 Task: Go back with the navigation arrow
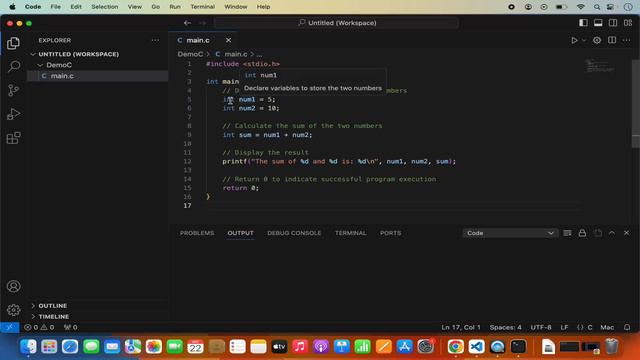point(187,23)
